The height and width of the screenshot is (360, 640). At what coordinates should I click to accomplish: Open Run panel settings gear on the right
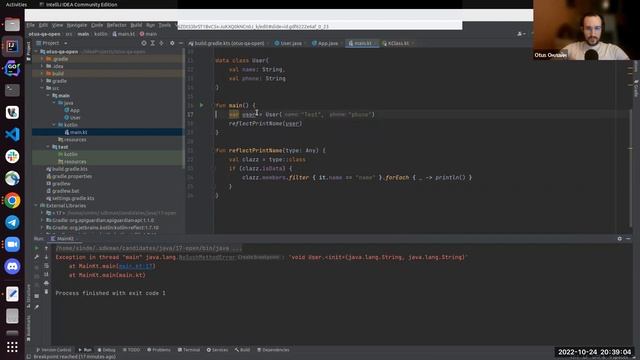[620, 239]
